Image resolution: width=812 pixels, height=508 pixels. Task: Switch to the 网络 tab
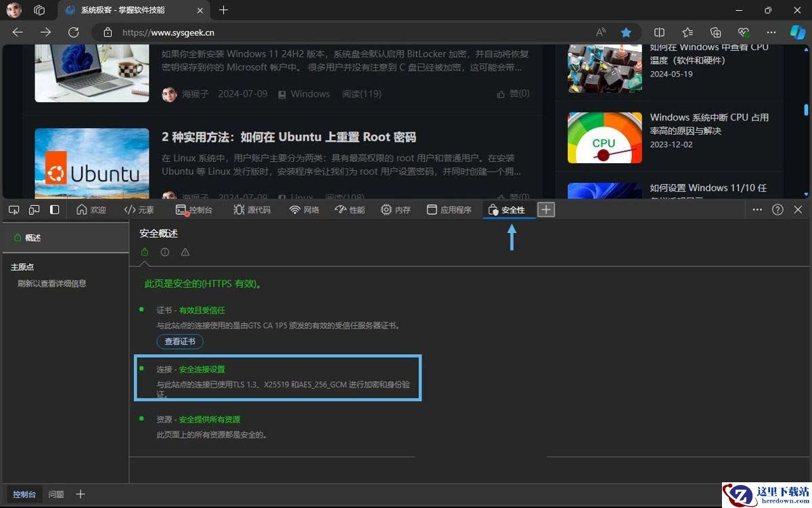pos(304,210)
